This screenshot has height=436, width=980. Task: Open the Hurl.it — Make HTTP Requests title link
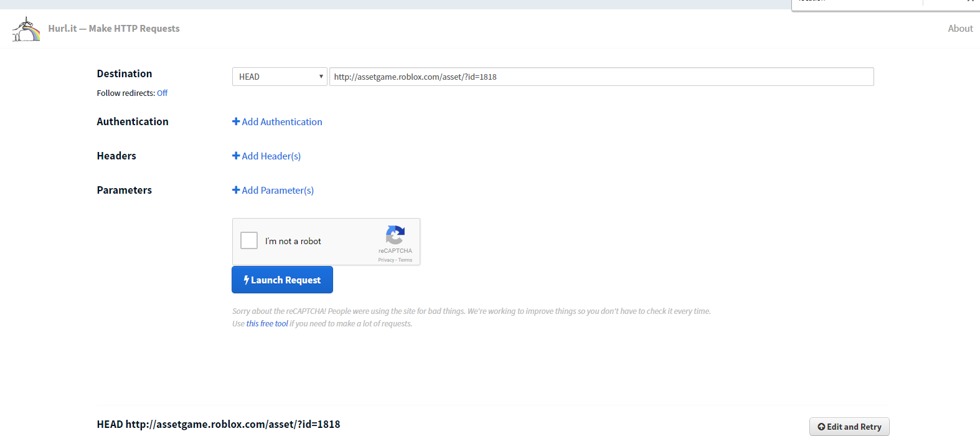tap(114, 29)
